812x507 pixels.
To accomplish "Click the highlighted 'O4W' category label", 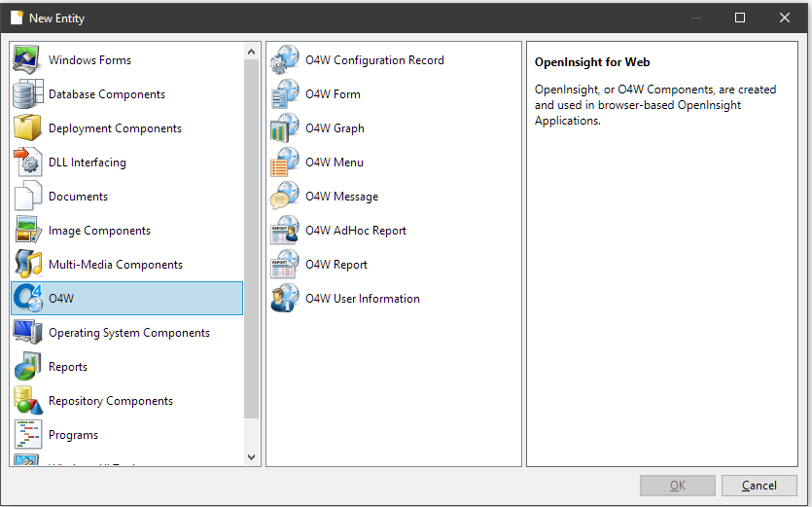I will 61,299.
